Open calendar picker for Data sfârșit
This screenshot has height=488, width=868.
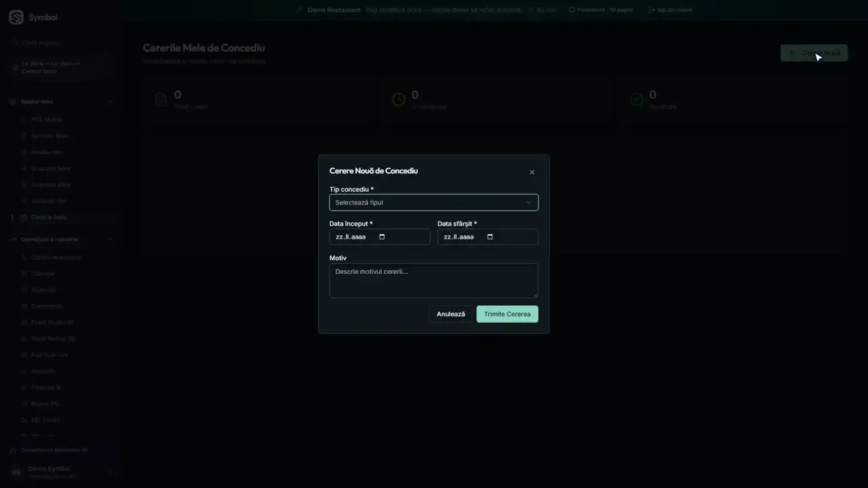tap(490, 237)
